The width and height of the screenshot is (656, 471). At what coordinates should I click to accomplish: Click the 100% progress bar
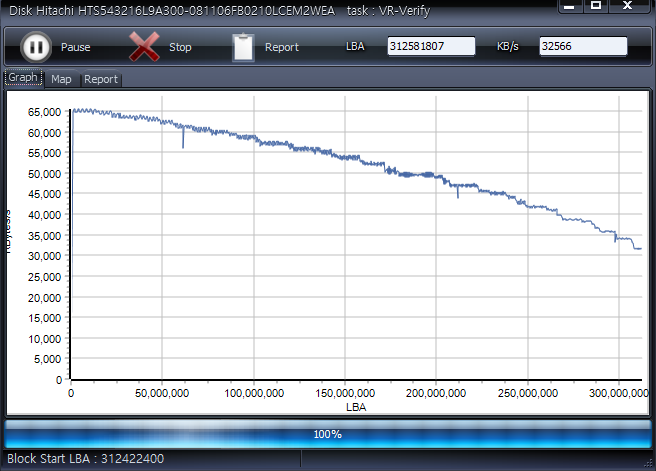pyautogui.click(x=328, y=434)
